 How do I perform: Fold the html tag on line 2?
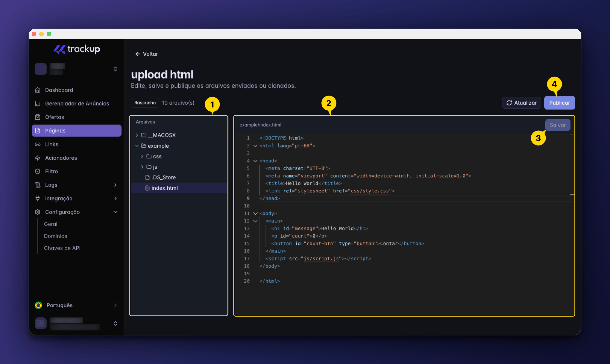click(x=255, y=146)
